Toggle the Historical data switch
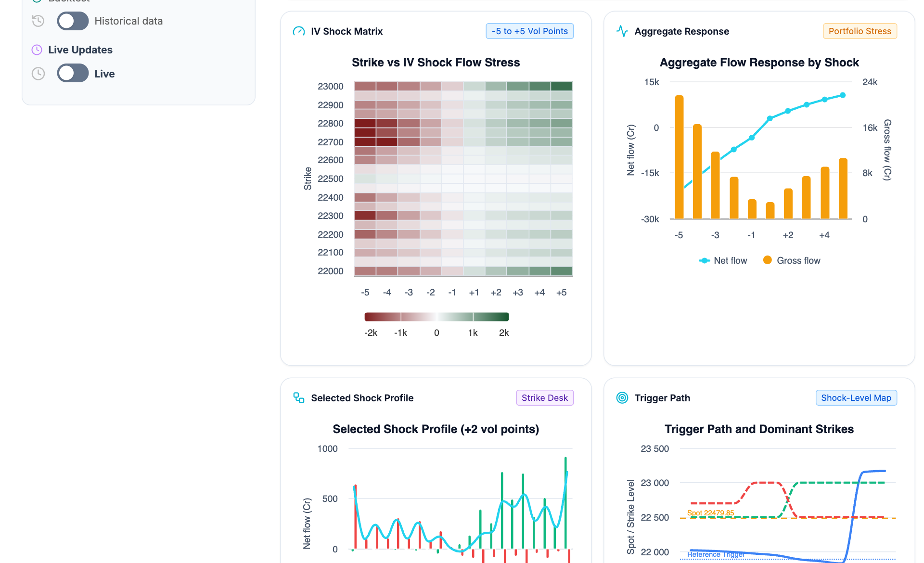The width and height of the screenshot is (924, 563). (x=73, y=21)
